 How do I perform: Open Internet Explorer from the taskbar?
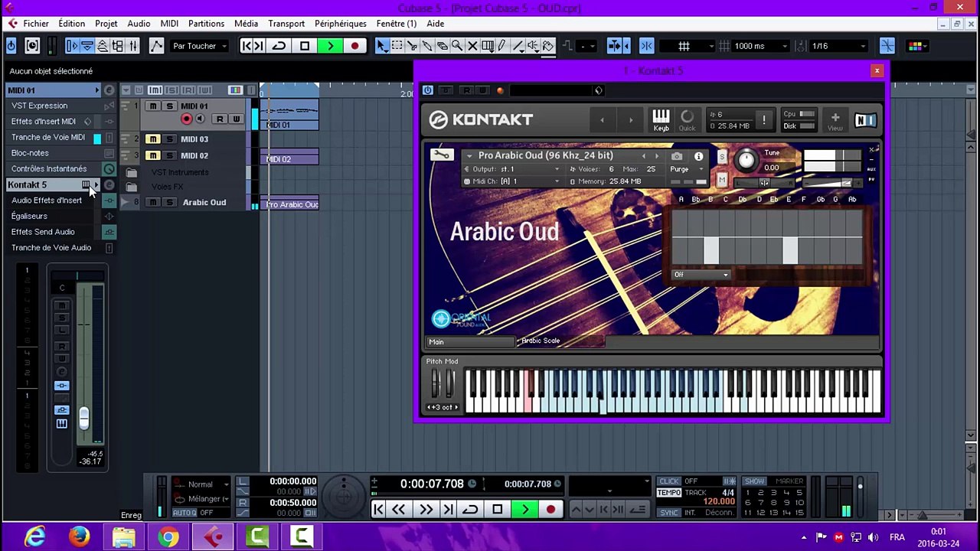(x=34, y=536)
